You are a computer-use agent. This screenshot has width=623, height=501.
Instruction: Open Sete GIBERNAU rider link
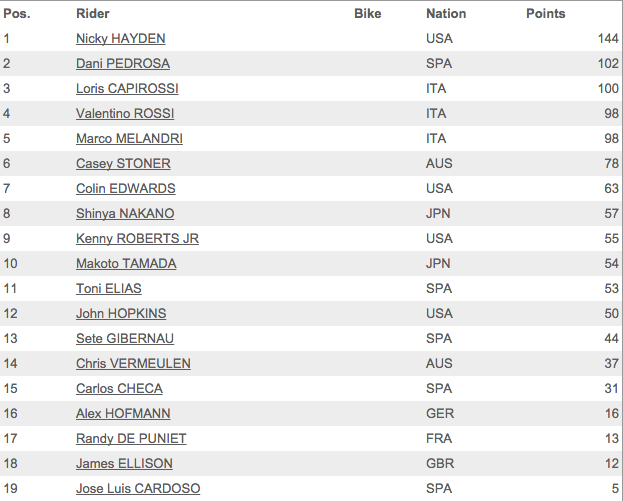pyautogui.click(x=125, y=339)
